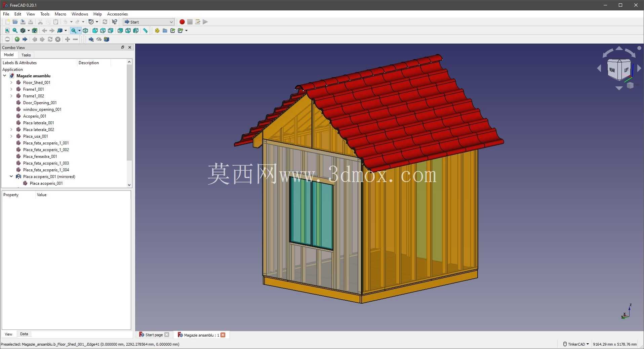Click the LEFT face of navigation cube
This screenshot has width=644, height=349.
coord(626,70)
